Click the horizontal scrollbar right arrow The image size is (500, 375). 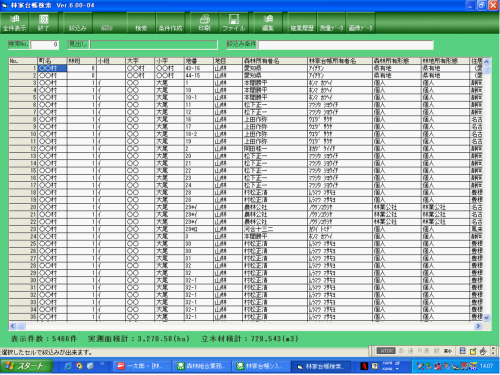point(478,326)
